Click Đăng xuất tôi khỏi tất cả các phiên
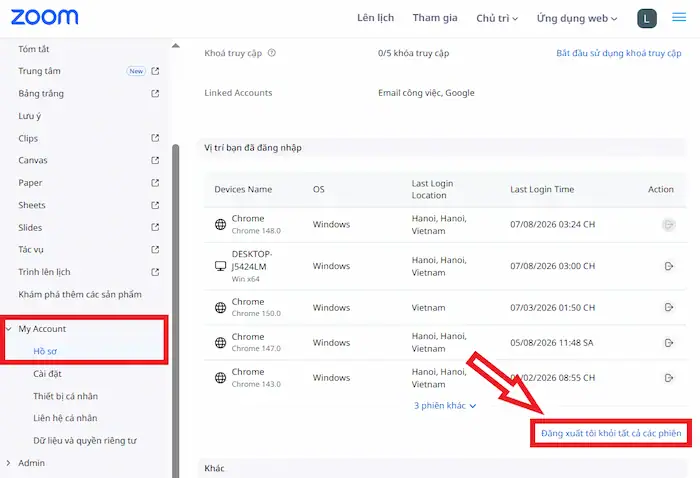Viewport: 700px width, 478px height. [611, 433]
